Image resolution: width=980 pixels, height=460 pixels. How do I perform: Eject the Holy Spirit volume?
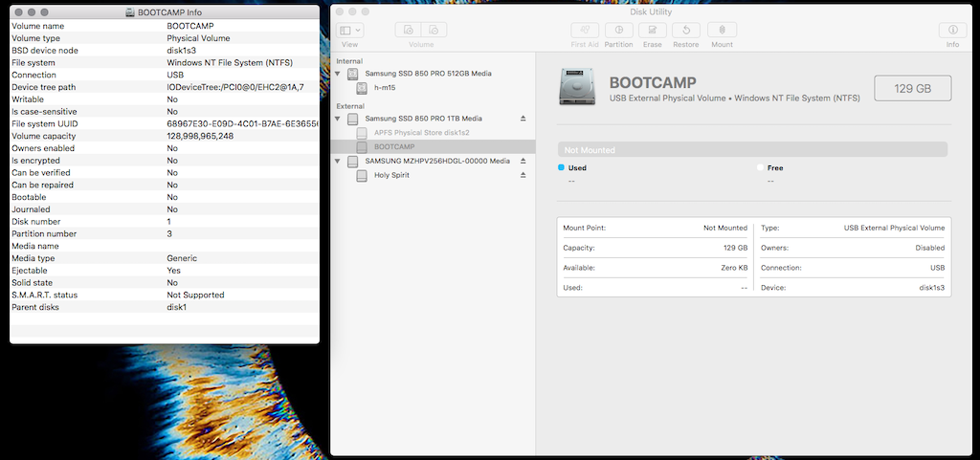click(523, 175)
